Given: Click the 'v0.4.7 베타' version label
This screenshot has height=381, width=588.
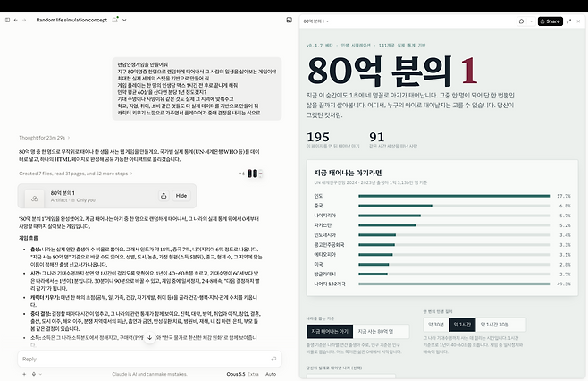Looking at the screenshot, I should point(320,46).
